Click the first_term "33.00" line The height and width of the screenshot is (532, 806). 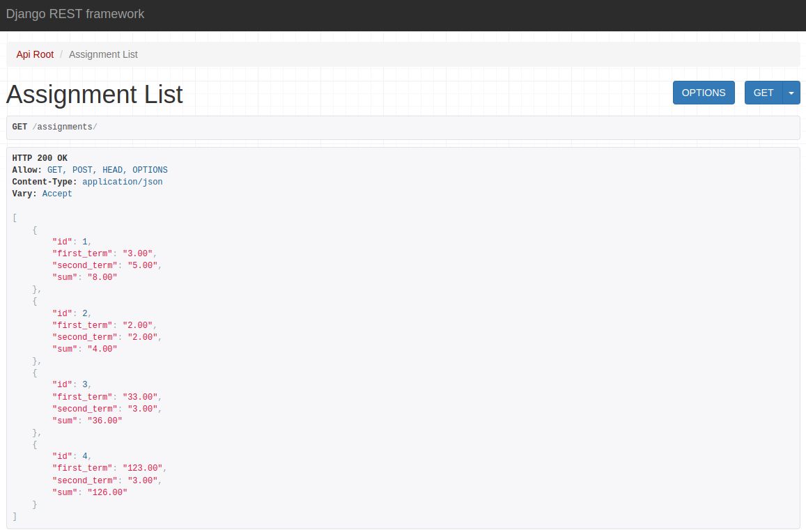point(107,397)
